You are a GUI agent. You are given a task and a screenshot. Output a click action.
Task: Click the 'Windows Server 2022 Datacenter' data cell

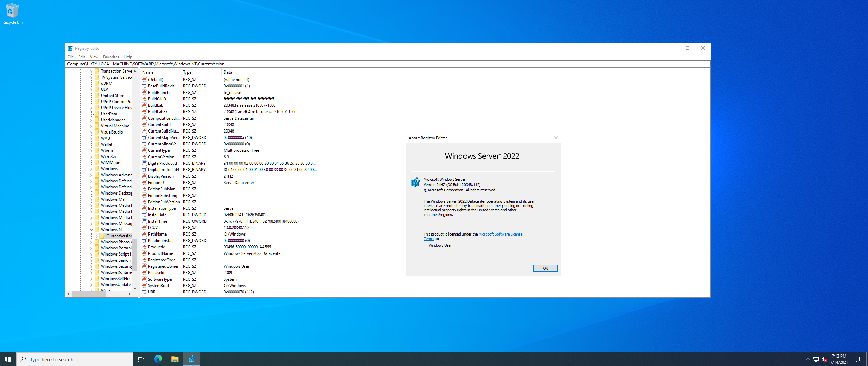253,253
